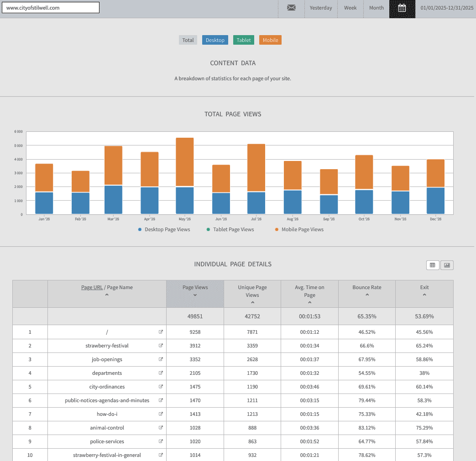Screen dimensions: 476x461
Task: Sort by Bounce Rate column
Action: (367, 290)
